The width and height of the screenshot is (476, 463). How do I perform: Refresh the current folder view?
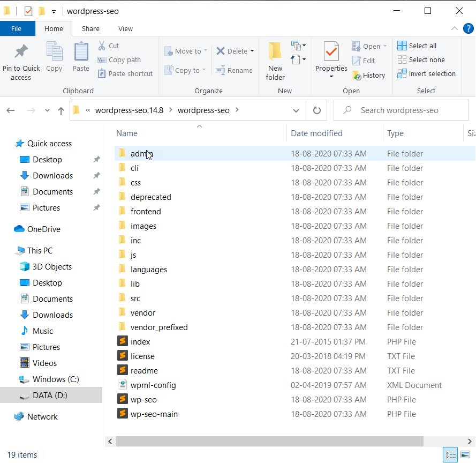pyautogui.click(x=316, y=110)
